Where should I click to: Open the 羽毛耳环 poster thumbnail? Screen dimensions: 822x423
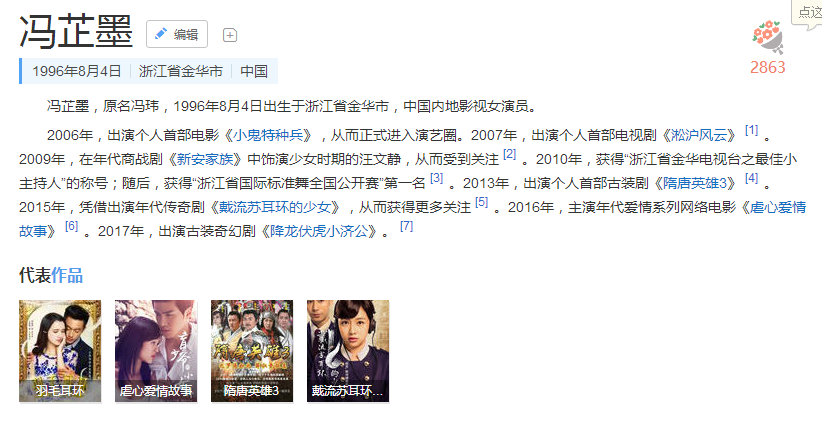click(x=60, y=351)
